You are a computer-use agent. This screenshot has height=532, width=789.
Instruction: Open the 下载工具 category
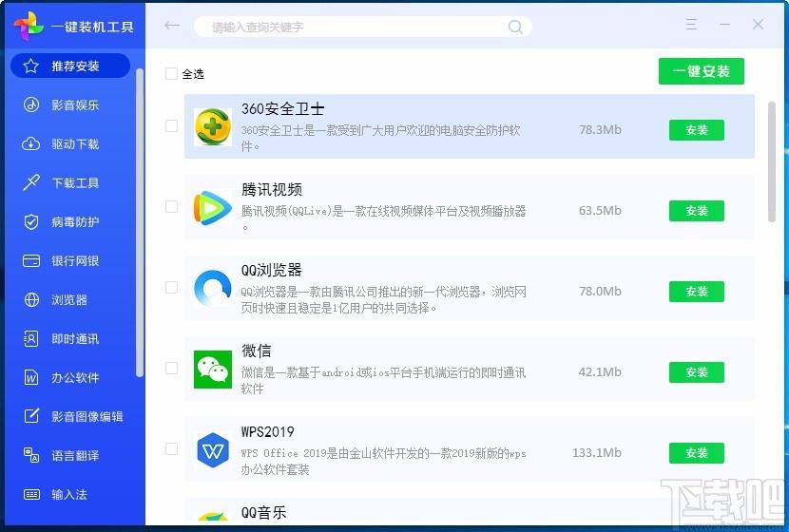click(70, 182)
